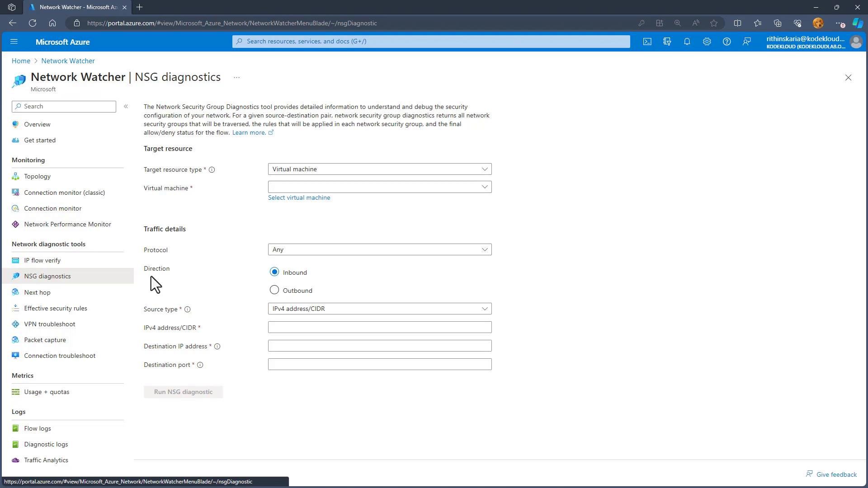Focus the Azure global search bar
The image size is (868, 488).
click(x=431, y=42)
